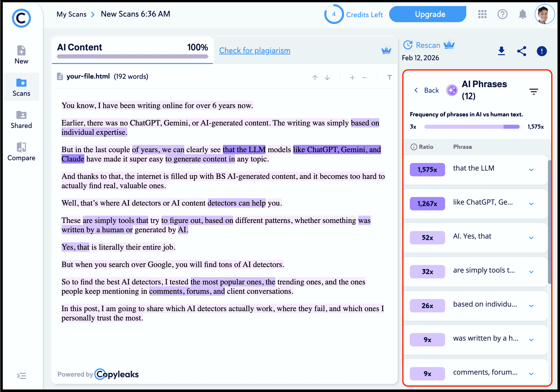560x392 pixels.
Task: Open the Compare documents section
Action: (x=21, y=151)
